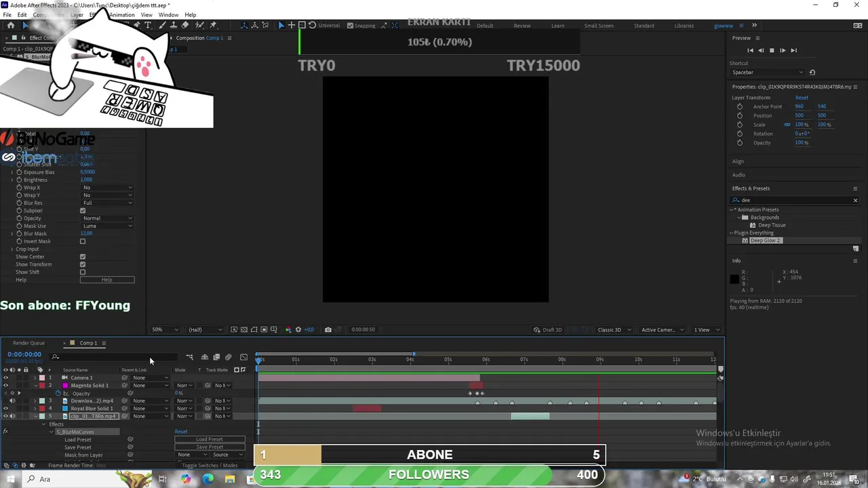Jump to last frame in Preview

tap(793, 50)
